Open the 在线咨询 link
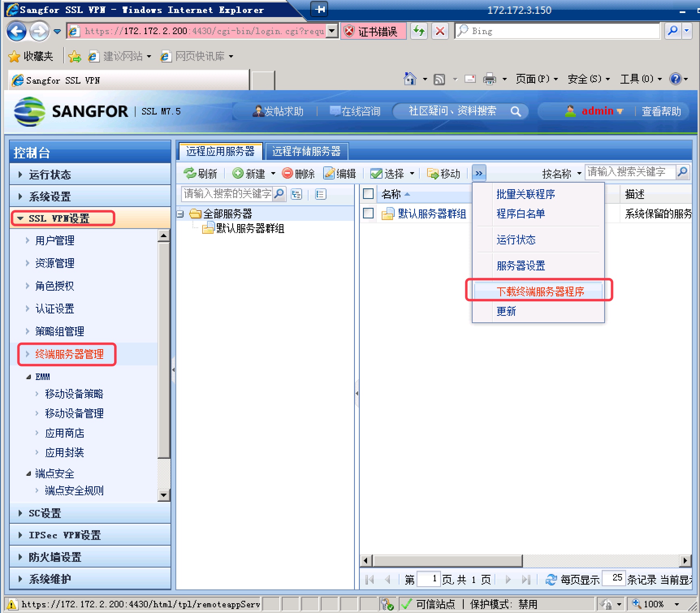This screenshot has width=700, height=613. pos(355,111)
